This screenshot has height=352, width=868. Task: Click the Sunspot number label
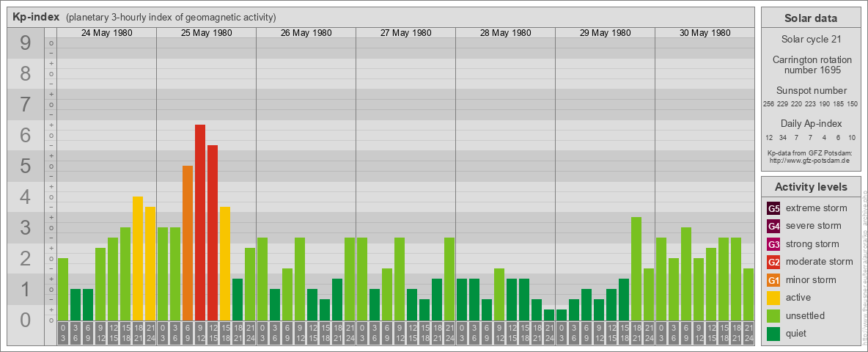811,91
